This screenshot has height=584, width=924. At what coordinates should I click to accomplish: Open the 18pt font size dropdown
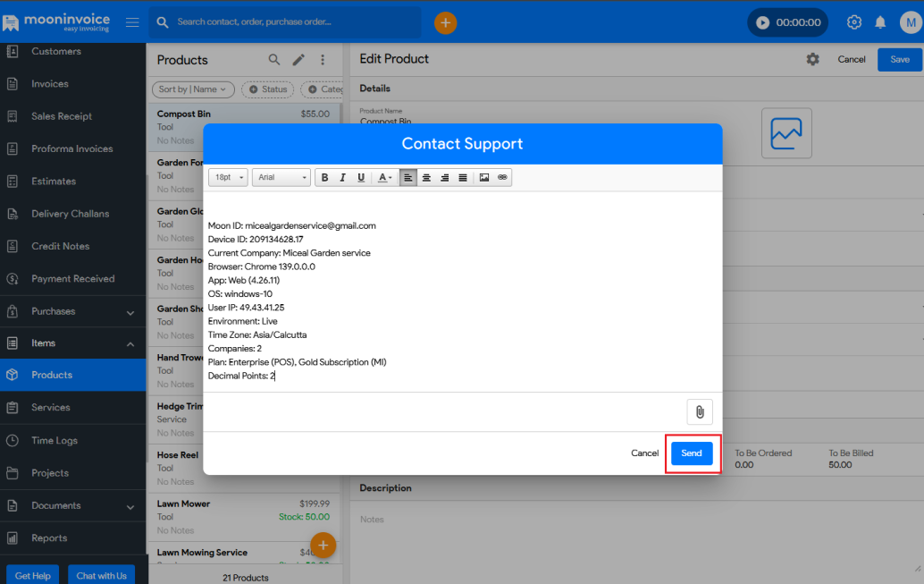coord(228,178)
